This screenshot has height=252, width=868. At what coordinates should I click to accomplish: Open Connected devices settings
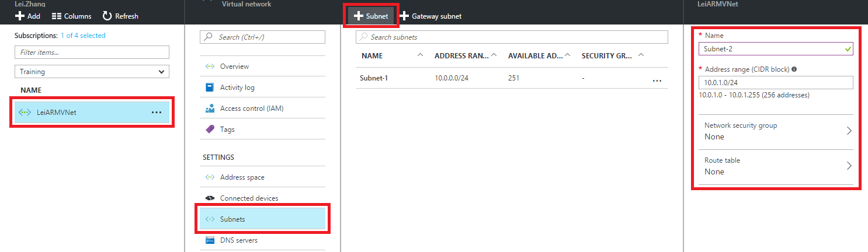click(262, 198)
